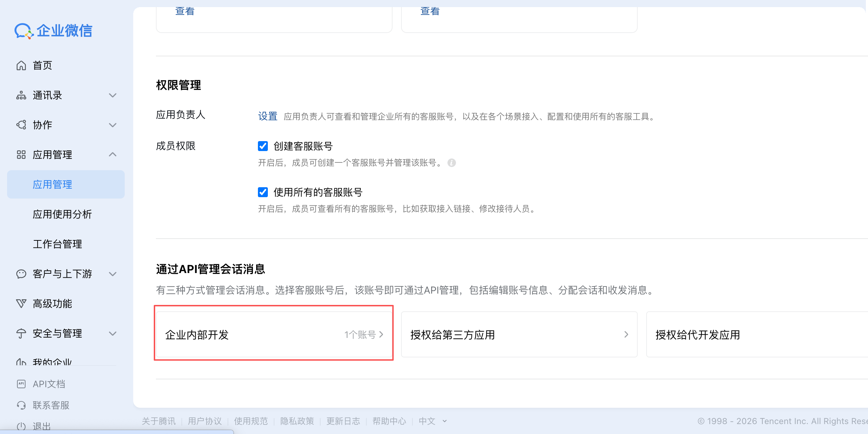Image resolution: width=868 pixels, height=434 pixels.
Task: Collapse the 应用管理 section chevron
Action: [x=113, y=155]
